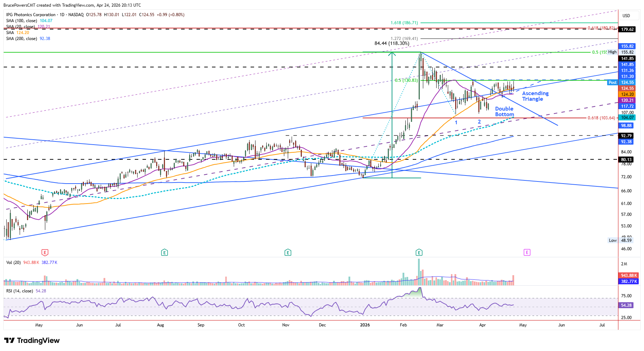
Task: Click the Ascending Triangle text annotation
Action: coord(535,96)
